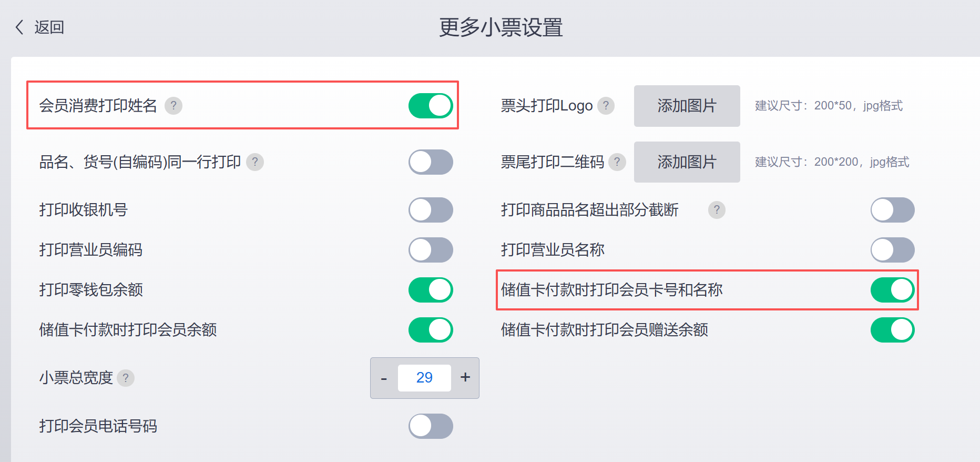This screenshot has height=462, width=980.
Task: Click the receipt width value field
Action: pyautogui.click(x=424, y=378)
